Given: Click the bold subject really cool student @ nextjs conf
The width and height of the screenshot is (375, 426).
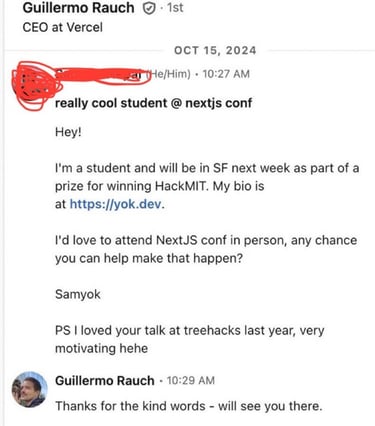Looking at the screenshot, I should 153,103.
